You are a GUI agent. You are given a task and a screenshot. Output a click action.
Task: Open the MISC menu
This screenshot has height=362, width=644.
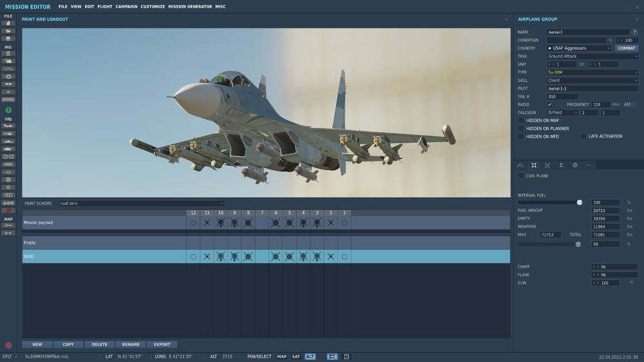[x=220, y=6]
